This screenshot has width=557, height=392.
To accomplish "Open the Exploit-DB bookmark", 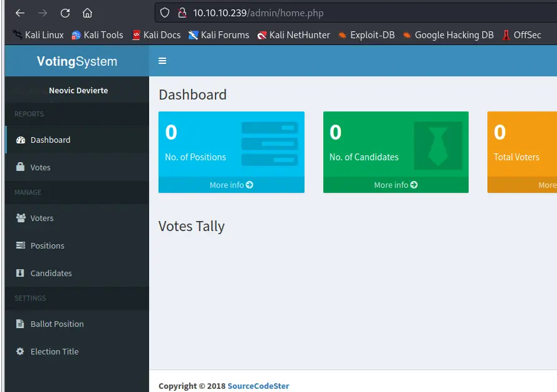I will (x=367, y=35).
